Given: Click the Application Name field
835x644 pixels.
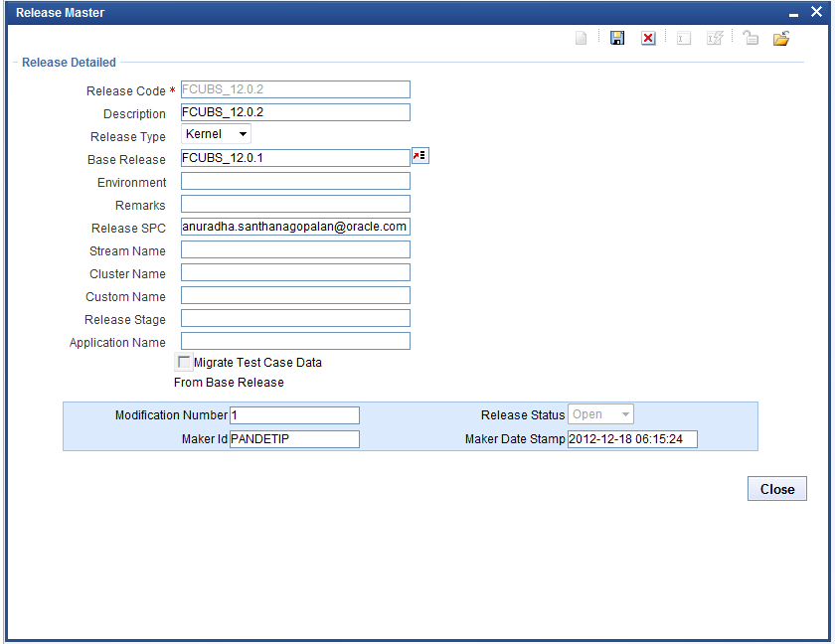Looking at the screenshot, I should 295,341.
